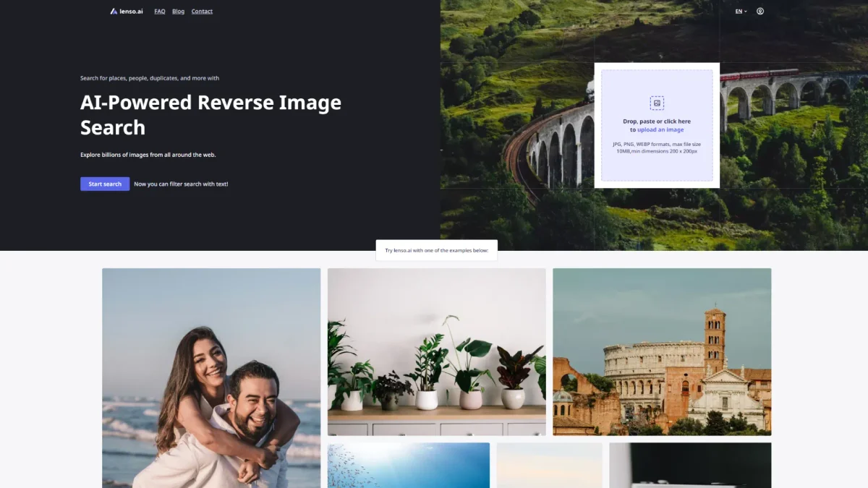Click the file formats hint in upload box
Viewport: 868px width, 488px height.
pyautogui.click(x=656, y=147)
